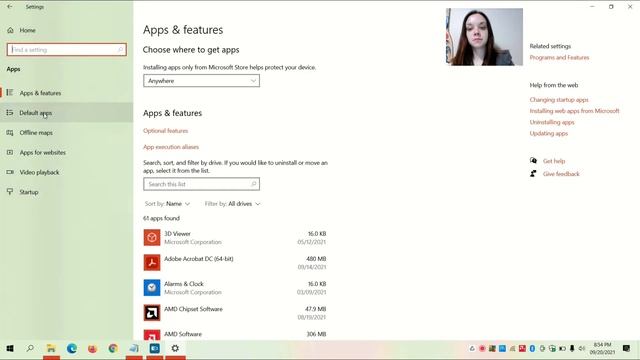Open Updating apps help link

click(x=549, y=133)
